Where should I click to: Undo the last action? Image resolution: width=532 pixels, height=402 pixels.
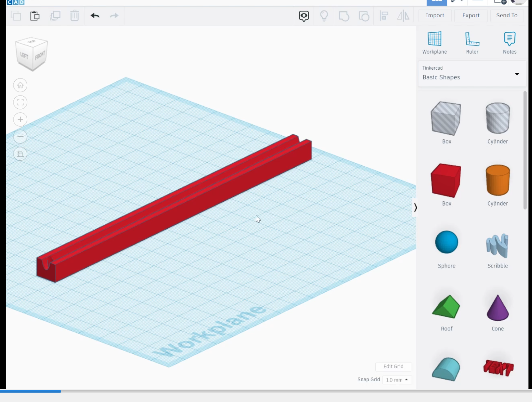coord(95,16)
